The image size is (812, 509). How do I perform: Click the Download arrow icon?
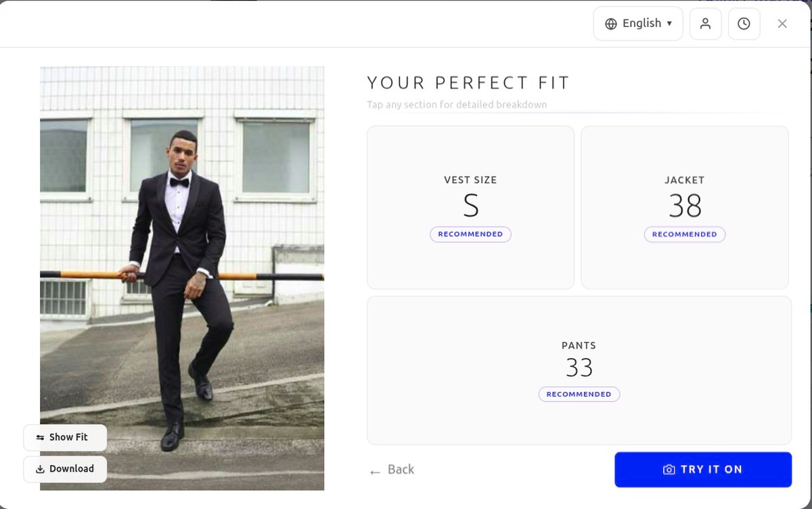tap(40, 469)
